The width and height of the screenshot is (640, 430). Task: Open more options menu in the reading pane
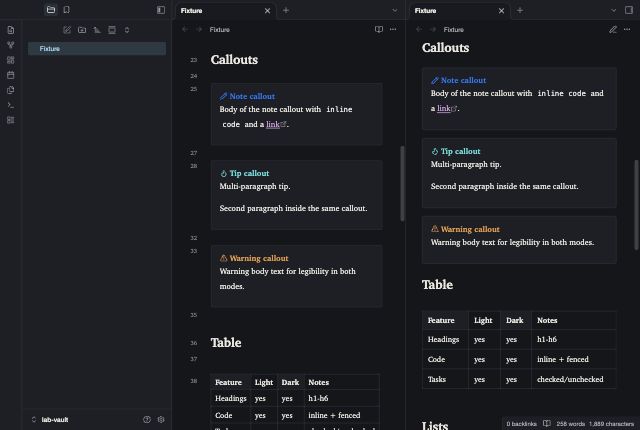(x=627, y=29)
